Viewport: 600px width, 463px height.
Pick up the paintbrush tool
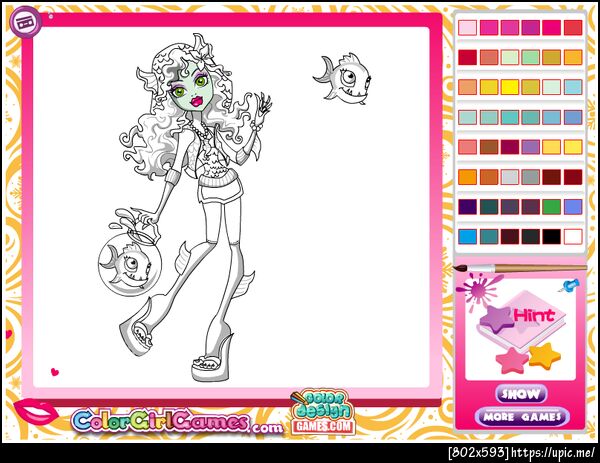pyautogui.click(x=520, y=268)
